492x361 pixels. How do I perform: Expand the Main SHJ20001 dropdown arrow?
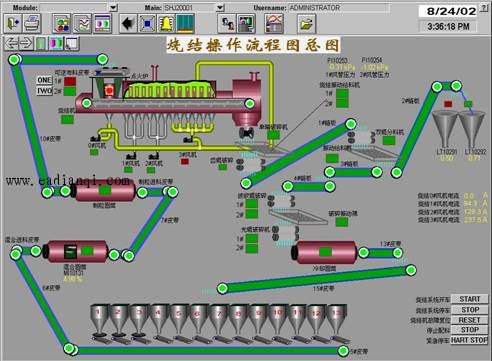220,7
